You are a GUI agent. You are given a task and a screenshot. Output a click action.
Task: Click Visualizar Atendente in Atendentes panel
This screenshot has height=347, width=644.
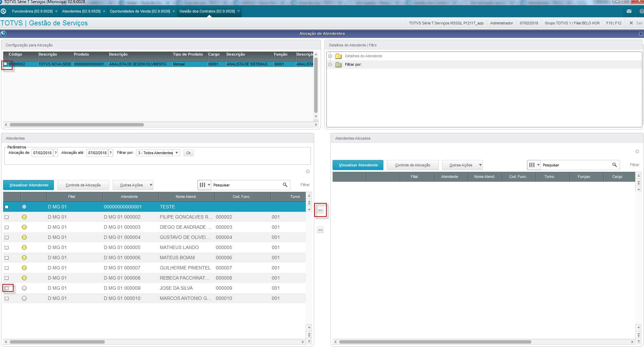click(29, 185)
